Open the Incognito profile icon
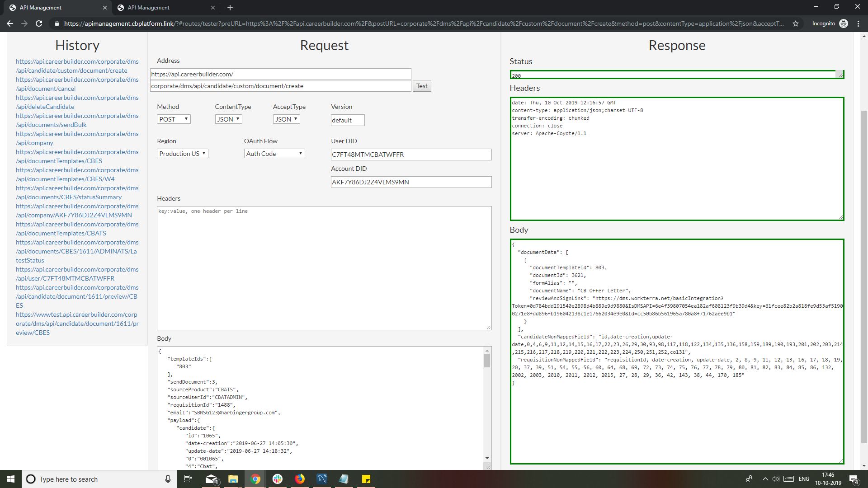The height and width of the screenshot is (488, 868). [844, 23]
